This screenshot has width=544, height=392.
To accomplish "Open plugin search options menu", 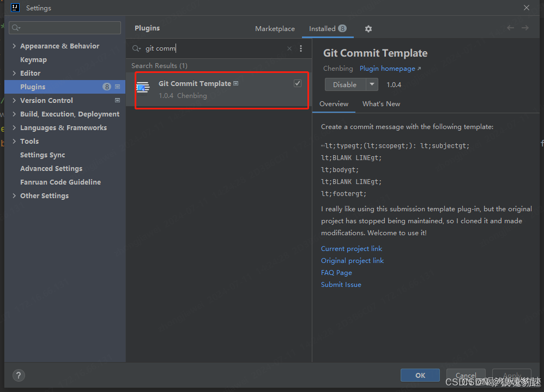I will click(x=301, y=48).
